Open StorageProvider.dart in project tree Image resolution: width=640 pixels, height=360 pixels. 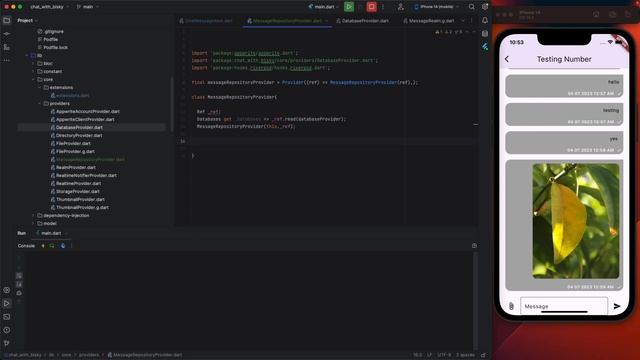tap(78, 191)
